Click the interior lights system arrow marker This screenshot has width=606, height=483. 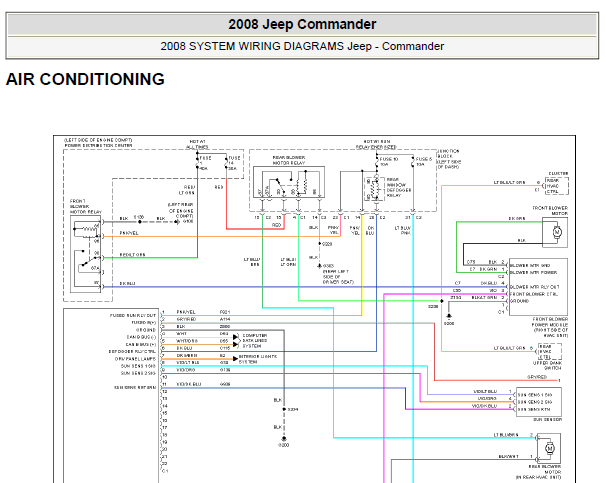(235, 359)
